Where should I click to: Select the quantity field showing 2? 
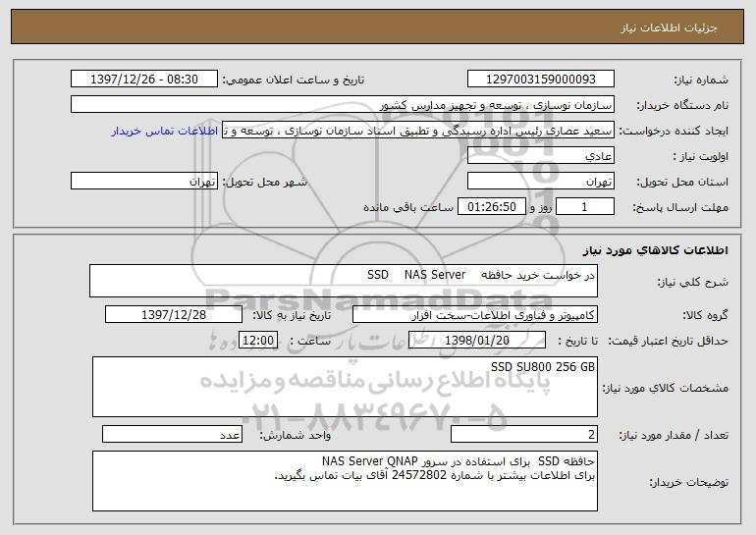click(524, 434)
